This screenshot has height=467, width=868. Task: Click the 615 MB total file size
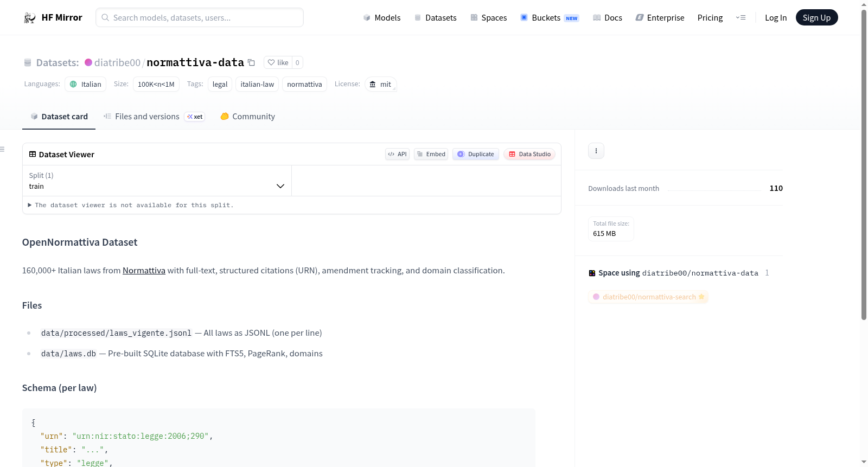604,234
